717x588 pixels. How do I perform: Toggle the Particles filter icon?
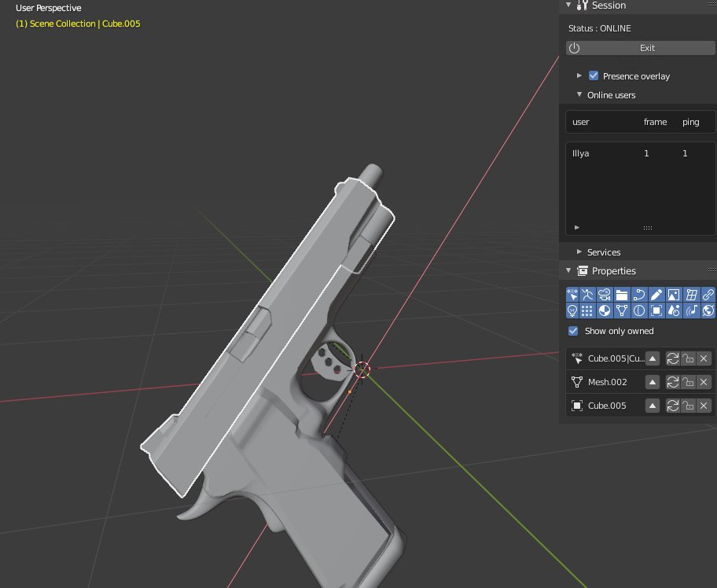click(x=674, y=311)
